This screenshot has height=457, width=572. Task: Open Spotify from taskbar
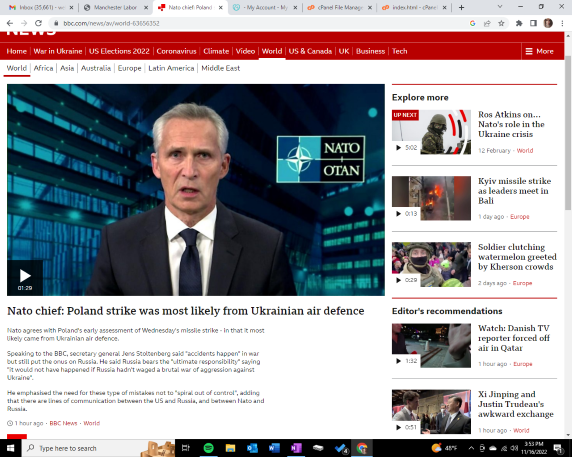click(208, 448)
